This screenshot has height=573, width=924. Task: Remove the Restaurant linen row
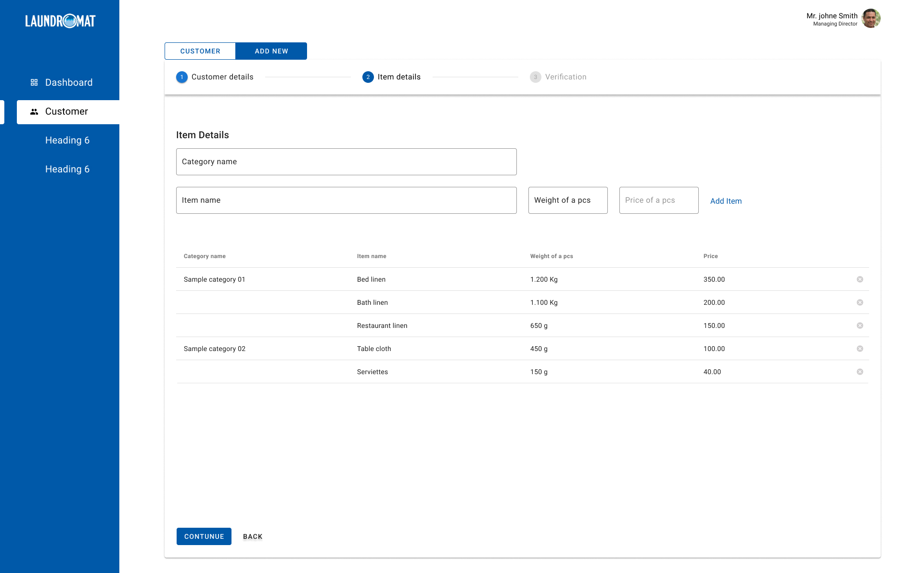tap(860, 326)
